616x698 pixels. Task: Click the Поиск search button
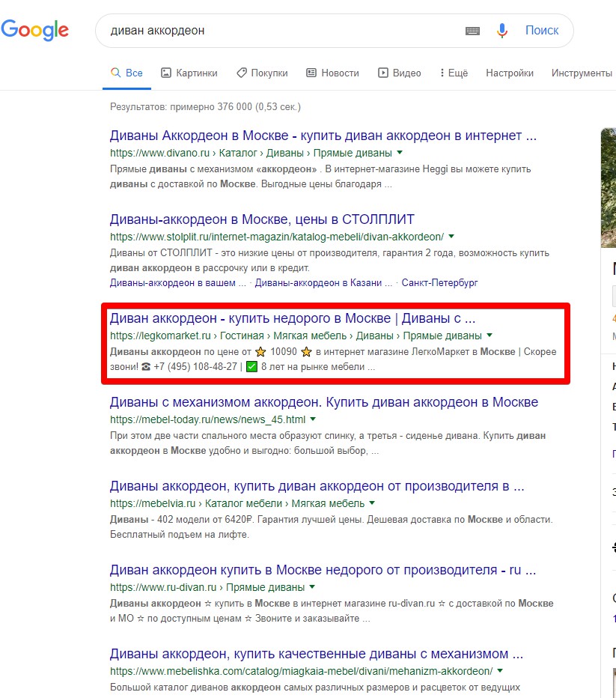click(x=542, y=30)
